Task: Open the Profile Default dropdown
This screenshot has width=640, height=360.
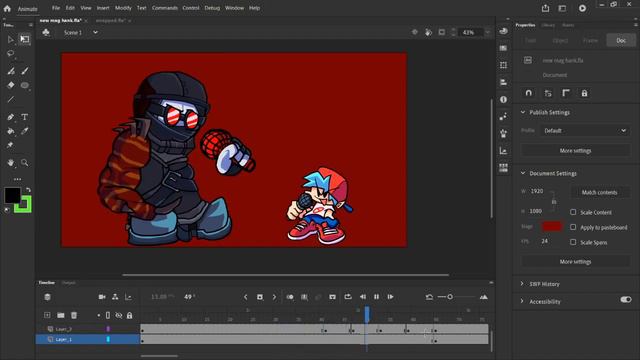Action: [x=585, y=131]
